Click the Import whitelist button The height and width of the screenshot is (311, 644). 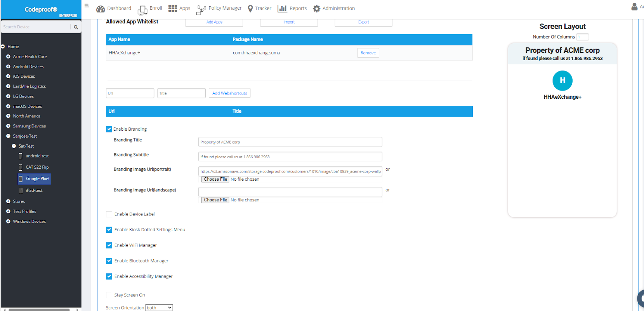tap(289, 22)
